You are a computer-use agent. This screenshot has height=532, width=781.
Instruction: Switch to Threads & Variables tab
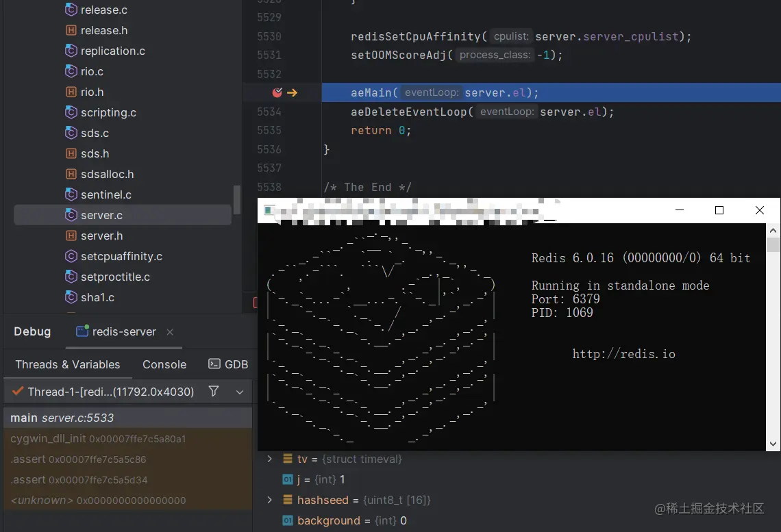click(68, 364)
